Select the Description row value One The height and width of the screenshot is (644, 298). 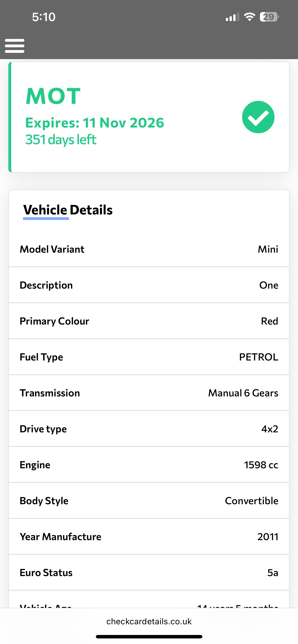click(x=269, y=285)
